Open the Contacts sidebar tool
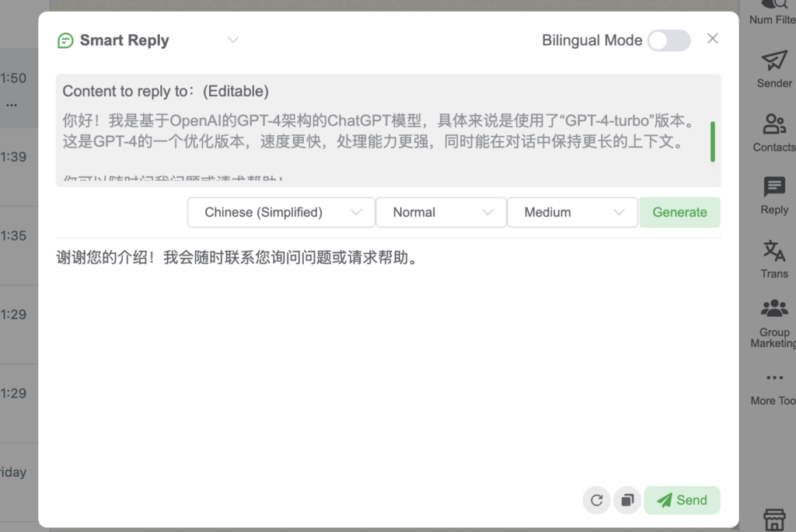Viewport: 796px width, 532px height. pyautogui.click(x=774, y=133)
